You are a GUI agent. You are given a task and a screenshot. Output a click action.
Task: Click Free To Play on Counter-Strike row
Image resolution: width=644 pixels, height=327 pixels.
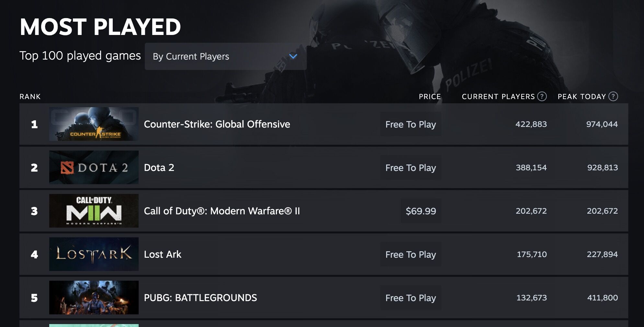pos(410,124)
